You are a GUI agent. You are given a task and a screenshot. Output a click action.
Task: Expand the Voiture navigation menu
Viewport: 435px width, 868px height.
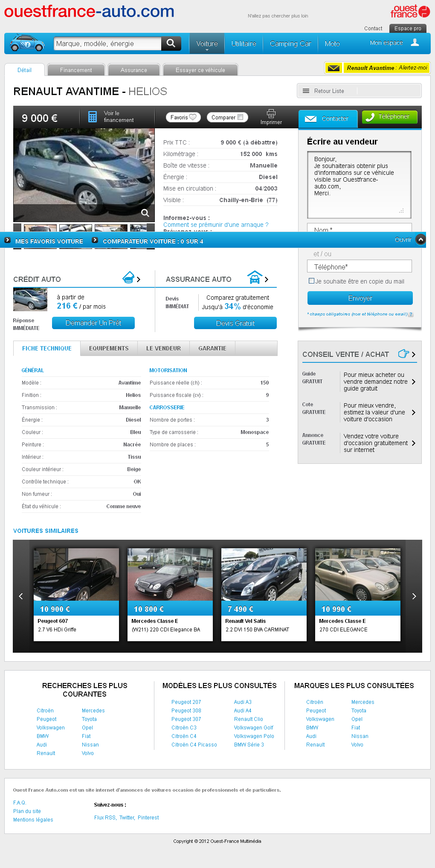[207, 44]
